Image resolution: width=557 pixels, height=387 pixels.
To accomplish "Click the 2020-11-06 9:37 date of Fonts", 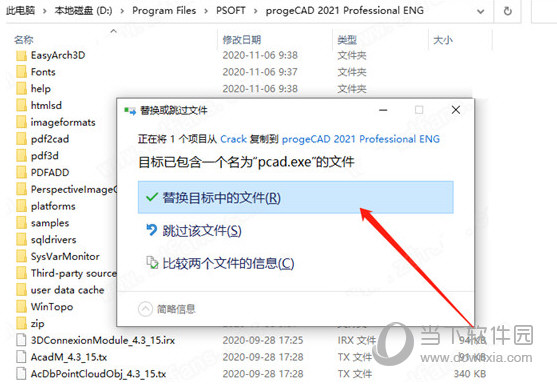I will pyautogui.click(x=260, y=72).
